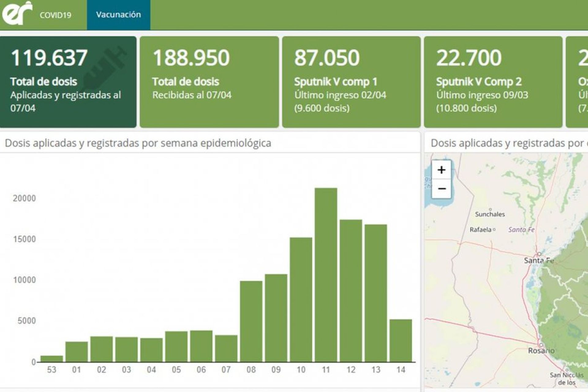Open the COVID19 tab
588x392 pixels.
click(55, 15)
